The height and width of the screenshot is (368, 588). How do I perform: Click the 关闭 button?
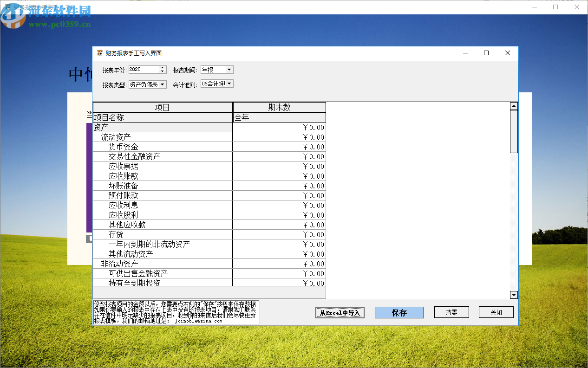496,312
